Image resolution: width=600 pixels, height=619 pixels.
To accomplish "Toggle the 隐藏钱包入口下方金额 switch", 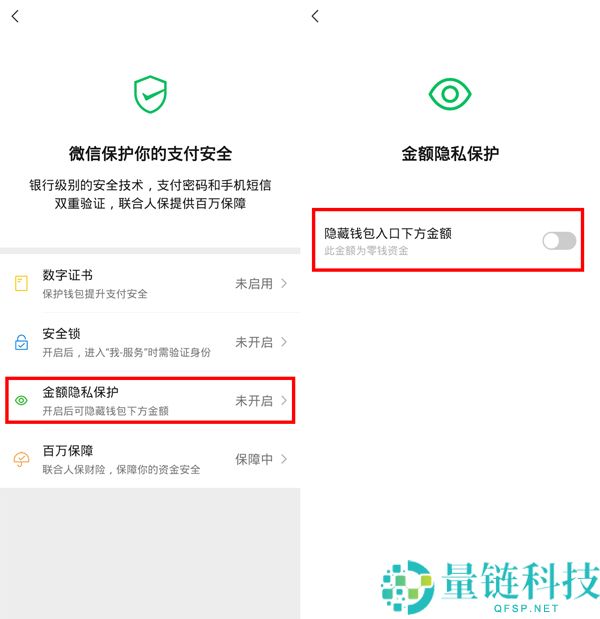I will tap(559, 241).
